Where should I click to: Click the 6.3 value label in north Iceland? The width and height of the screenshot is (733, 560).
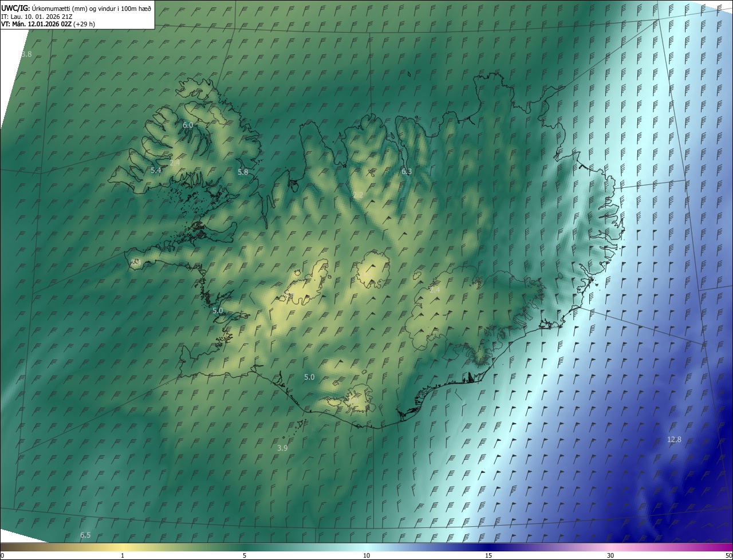407,171
